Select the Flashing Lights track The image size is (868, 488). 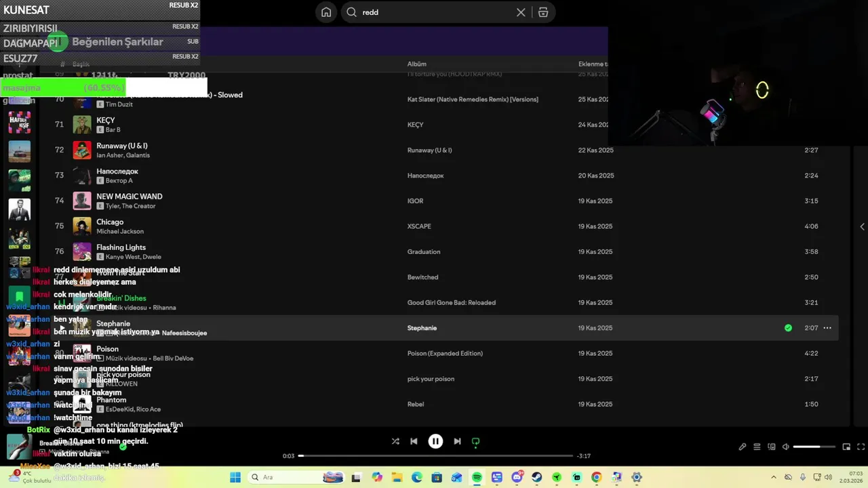tap(121, 247)
